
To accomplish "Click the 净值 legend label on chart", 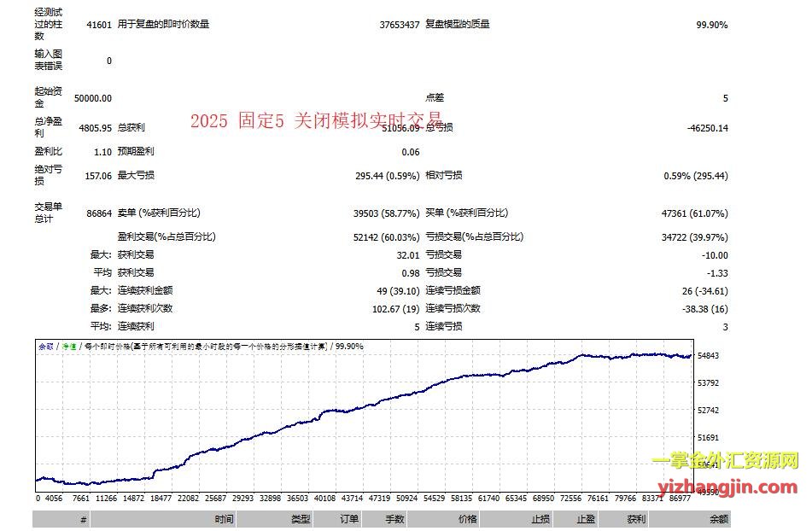I will (x=67, y=347).
